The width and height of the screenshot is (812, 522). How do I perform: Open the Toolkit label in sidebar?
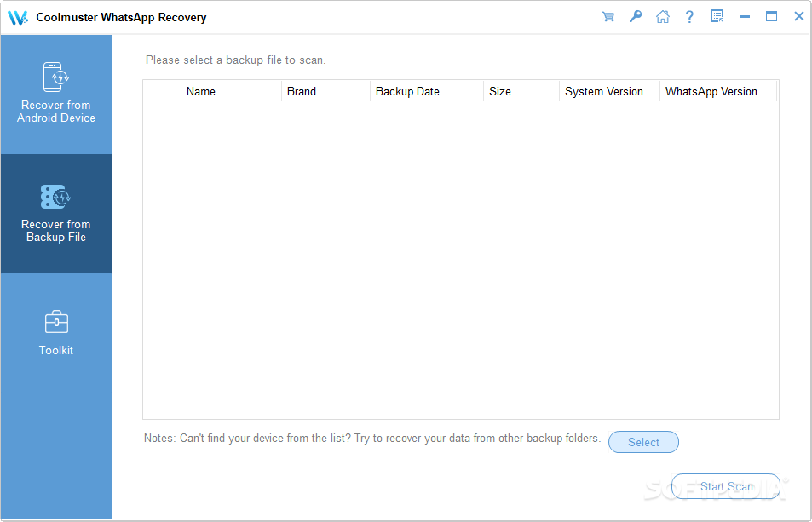tap(56, 350)
